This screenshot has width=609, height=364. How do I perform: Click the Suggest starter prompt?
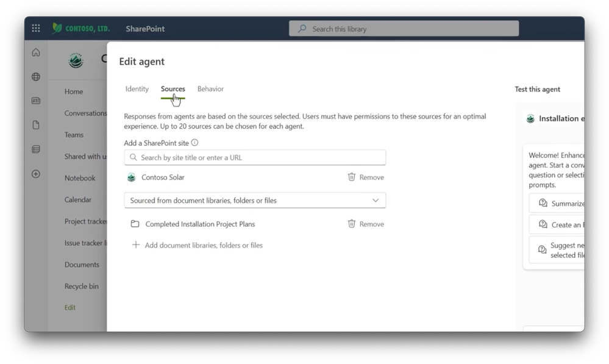[557, 250]
